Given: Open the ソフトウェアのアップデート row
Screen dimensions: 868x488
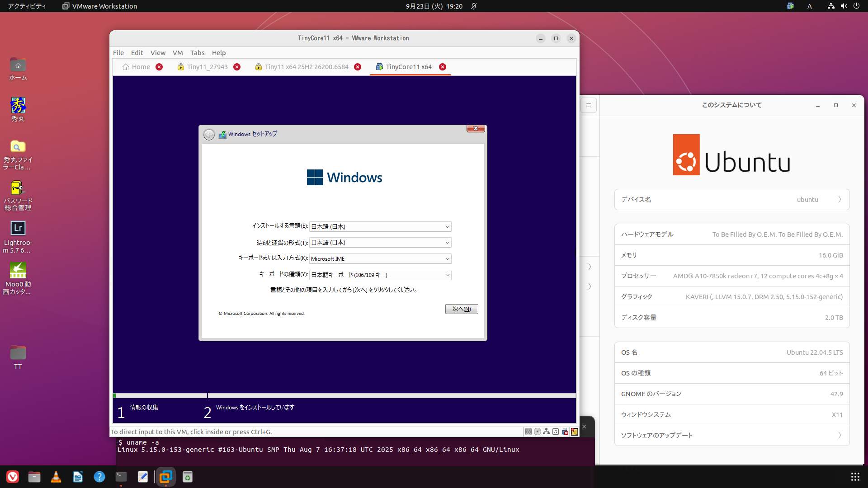Looking at the screenshot, I should (731, 435).
